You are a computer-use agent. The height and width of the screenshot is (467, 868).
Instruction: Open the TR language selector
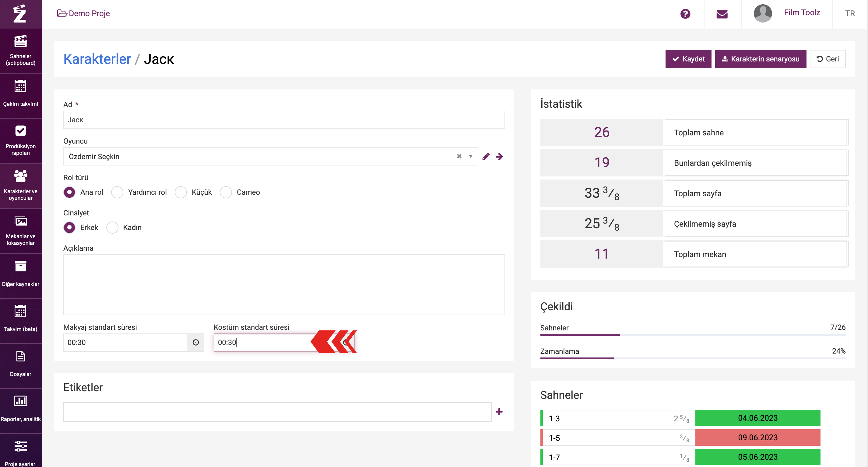coord(849,13)
